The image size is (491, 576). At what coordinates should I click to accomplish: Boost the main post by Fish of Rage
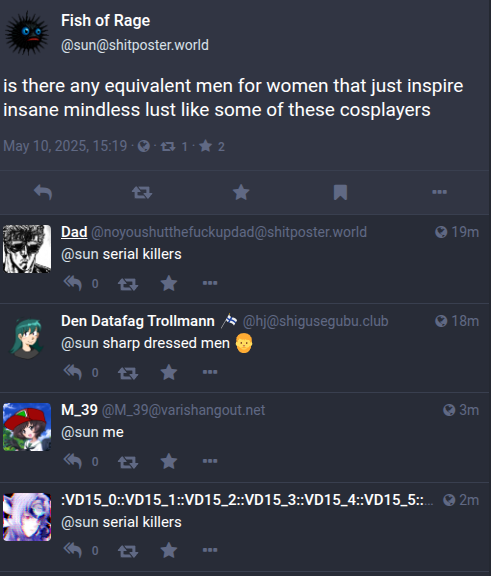click(x=142, y=192)
